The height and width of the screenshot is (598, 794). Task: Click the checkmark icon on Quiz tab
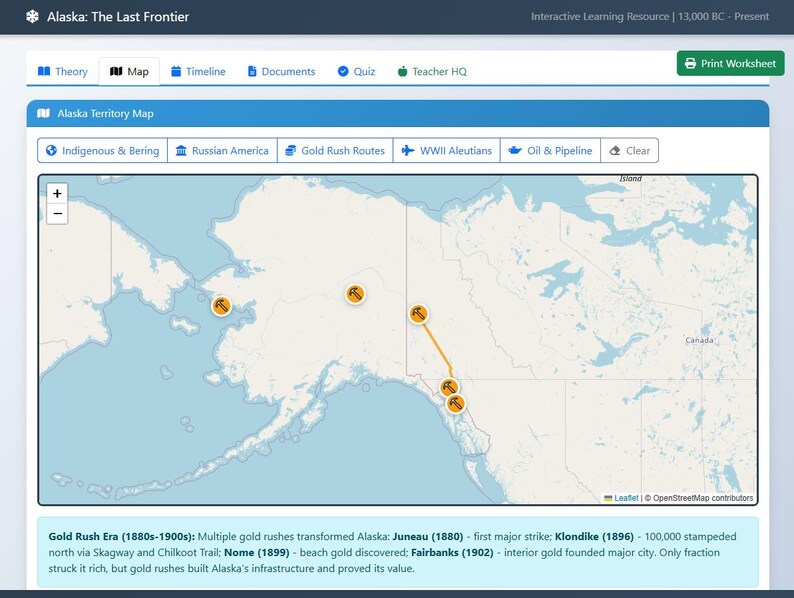[343, 71]
